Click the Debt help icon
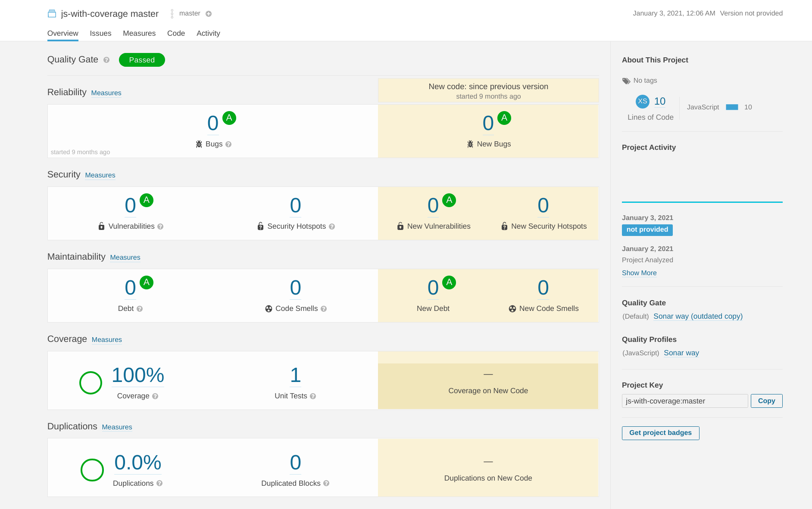 (140, 309)
